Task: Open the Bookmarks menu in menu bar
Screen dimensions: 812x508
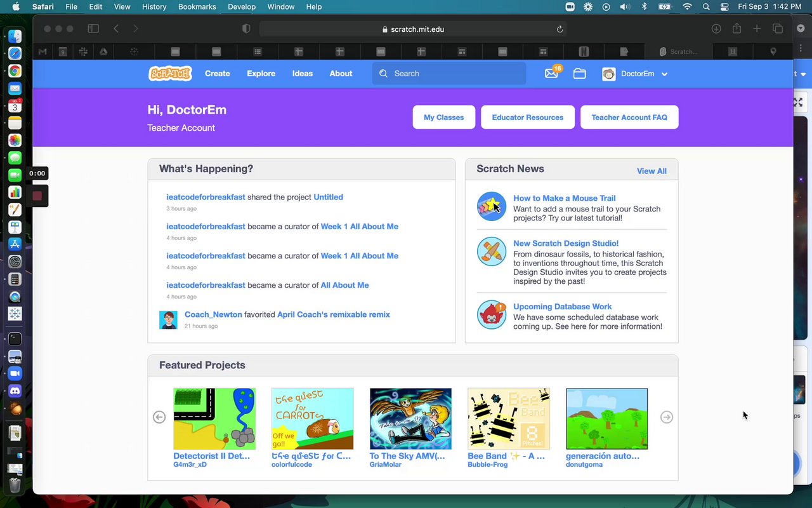Action: click(198, 6)
